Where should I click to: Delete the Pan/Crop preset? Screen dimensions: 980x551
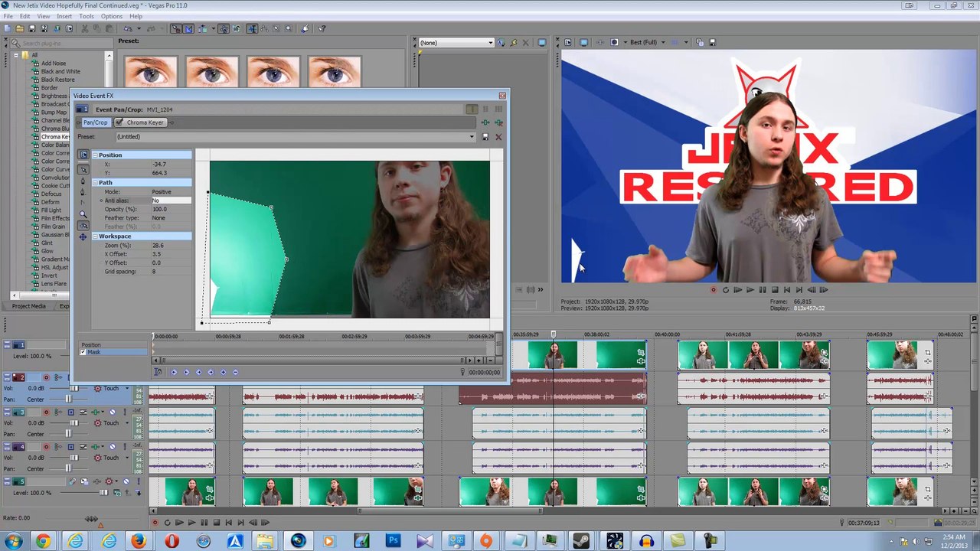click(498, 137)
